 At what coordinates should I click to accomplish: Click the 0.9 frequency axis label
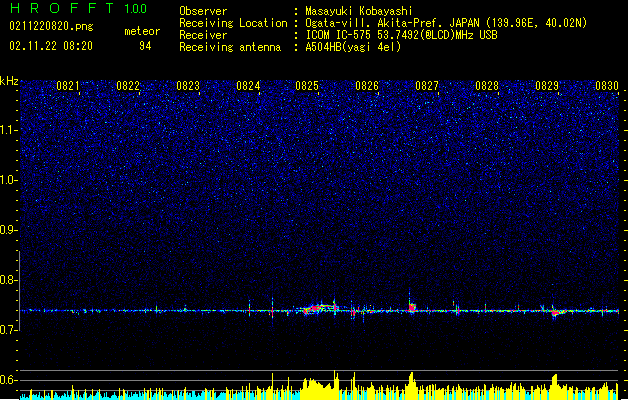point(9,230)
